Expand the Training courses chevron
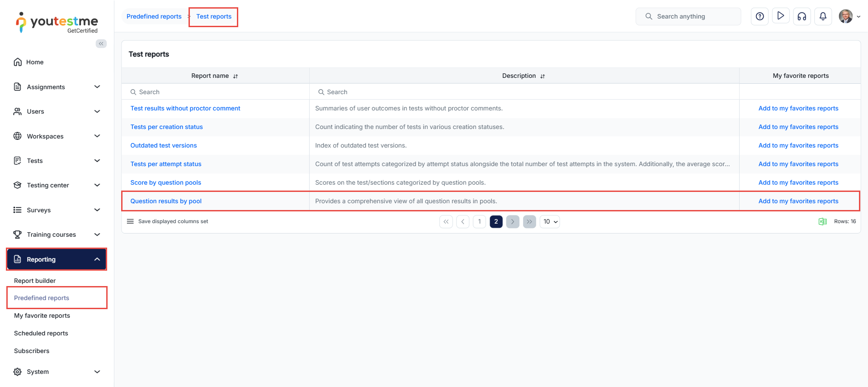 (97, 234)
